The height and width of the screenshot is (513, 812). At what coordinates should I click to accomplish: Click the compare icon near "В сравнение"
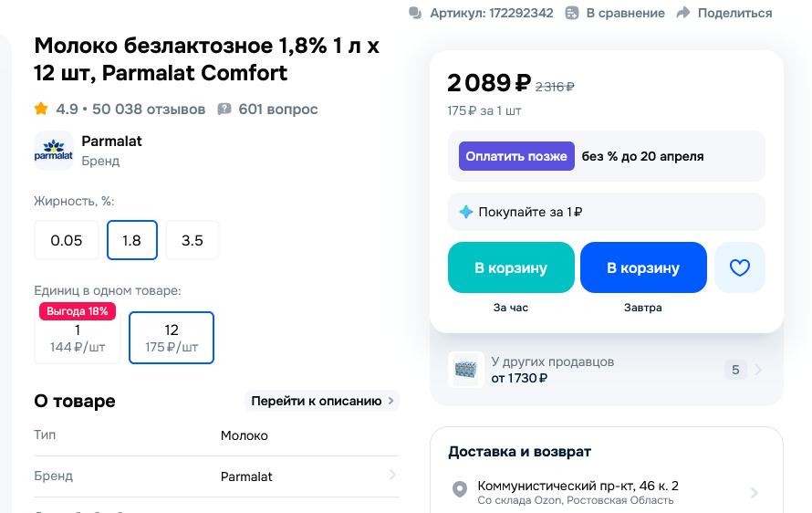tap(572, 13)
